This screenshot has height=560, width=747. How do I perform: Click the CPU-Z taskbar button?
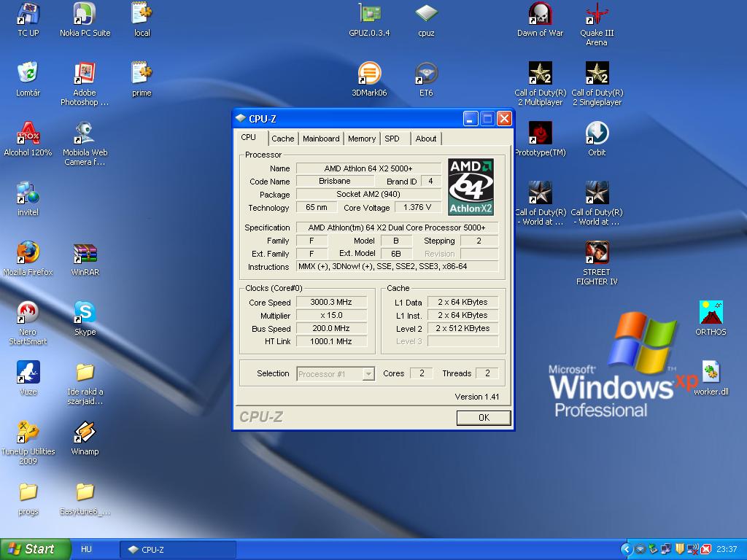point(178,550)
